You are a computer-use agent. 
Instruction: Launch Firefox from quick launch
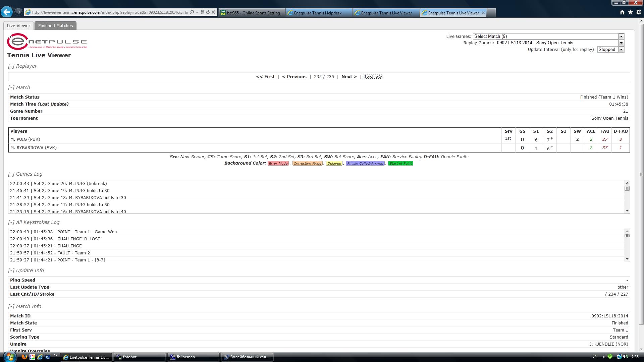(x=24, y=357)
